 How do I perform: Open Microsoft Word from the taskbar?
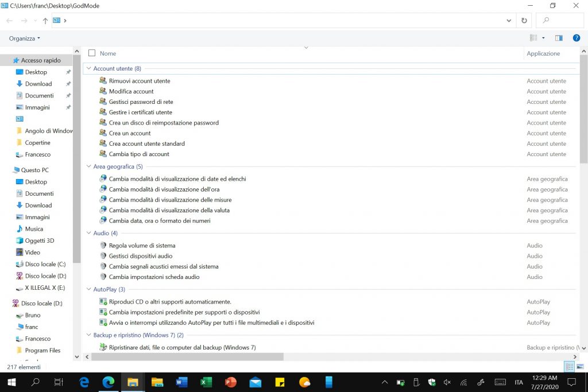pyautogui.click(x=181, y=382)
